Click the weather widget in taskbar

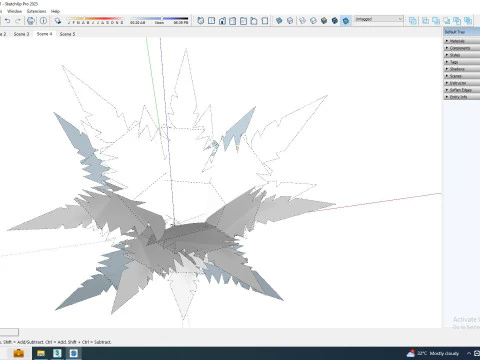(x=433, y=353)
